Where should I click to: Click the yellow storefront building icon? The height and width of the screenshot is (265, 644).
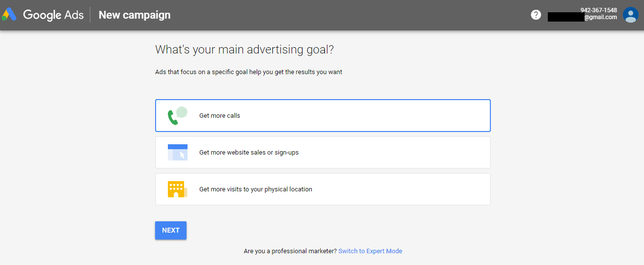[176, 189]
